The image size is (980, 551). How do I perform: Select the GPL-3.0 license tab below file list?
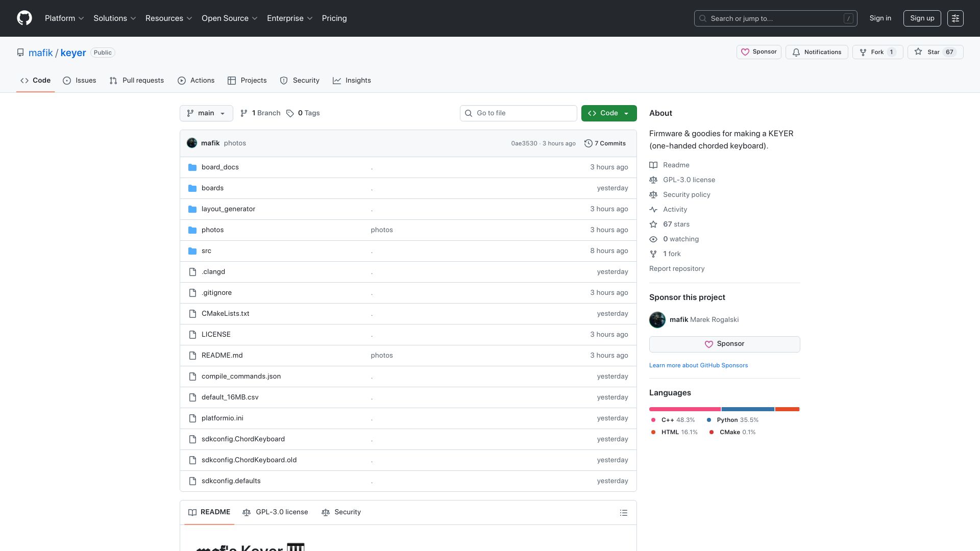(x=276, y=512)
